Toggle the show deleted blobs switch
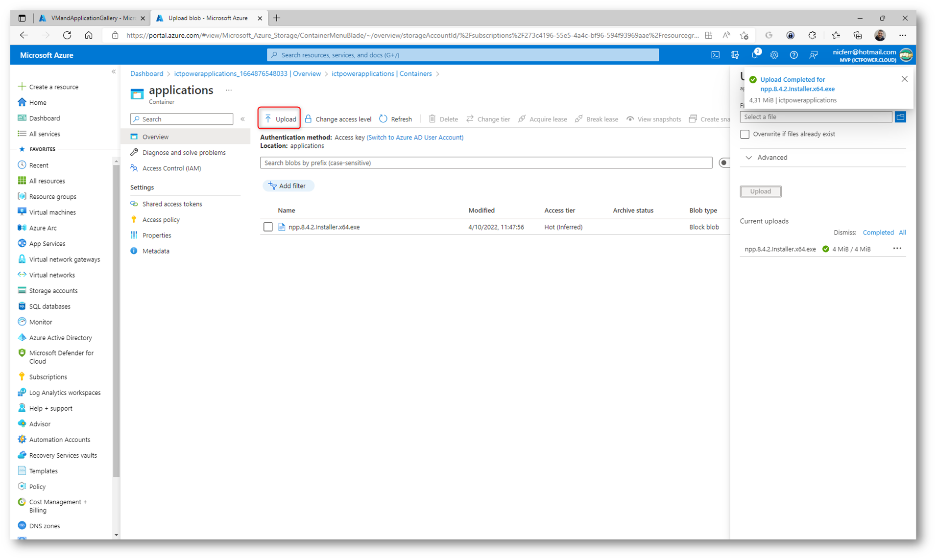The height and width of the screenshot is (560, 937). pos(724,163)
